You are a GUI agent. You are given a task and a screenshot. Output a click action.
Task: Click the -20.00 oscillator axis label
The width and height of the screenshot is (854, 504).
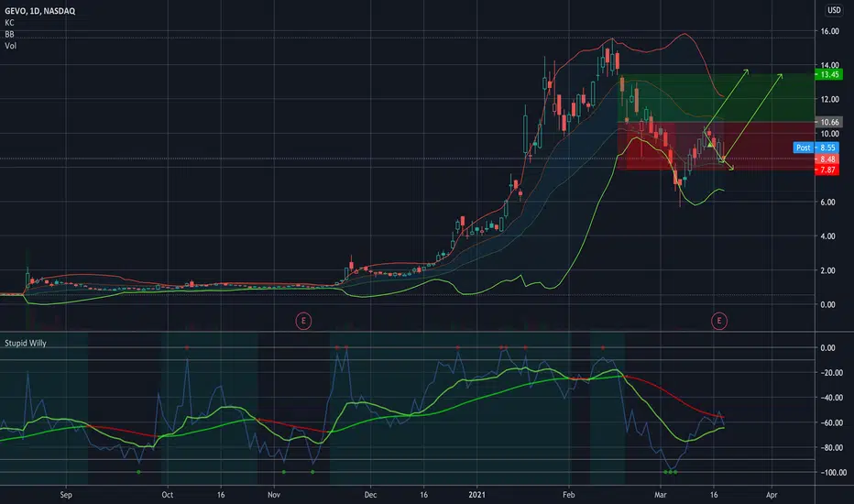tap(831, 373)
